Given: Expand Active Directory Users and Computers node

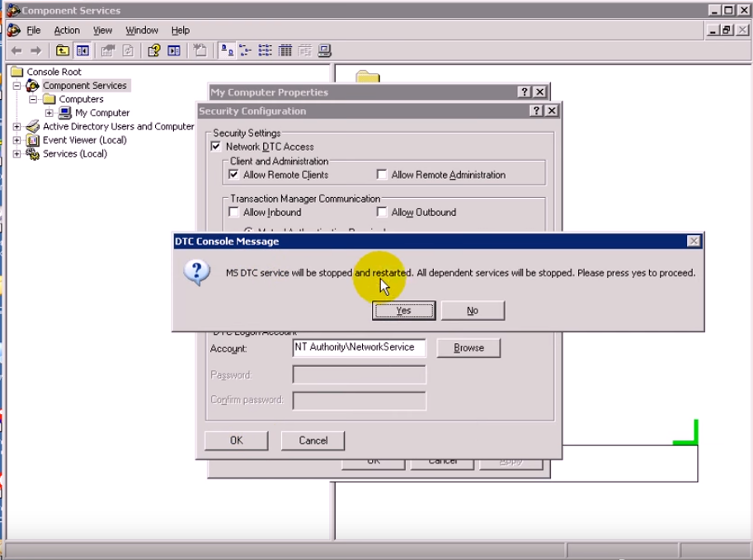Looking at the screenshot, I should (x=16, y=127).
